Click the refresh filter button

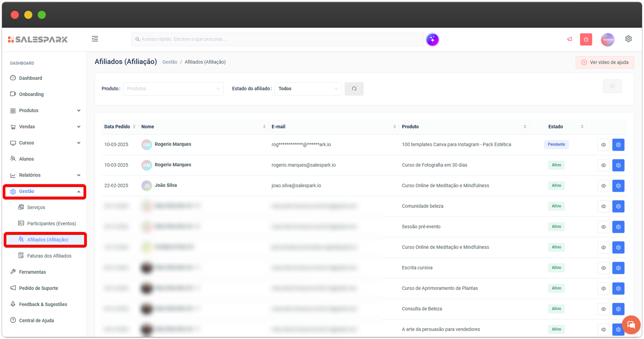pos(354,89)
